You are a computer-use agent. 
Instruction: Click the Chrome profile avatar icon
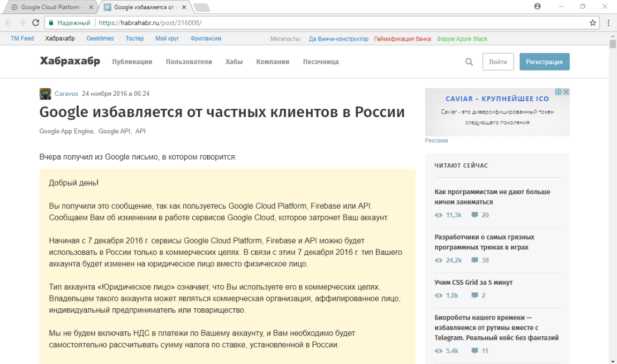pos(538,6)
